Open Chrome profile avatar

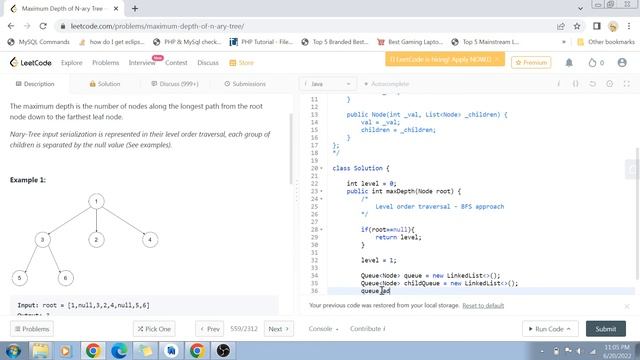coord(613,26)
